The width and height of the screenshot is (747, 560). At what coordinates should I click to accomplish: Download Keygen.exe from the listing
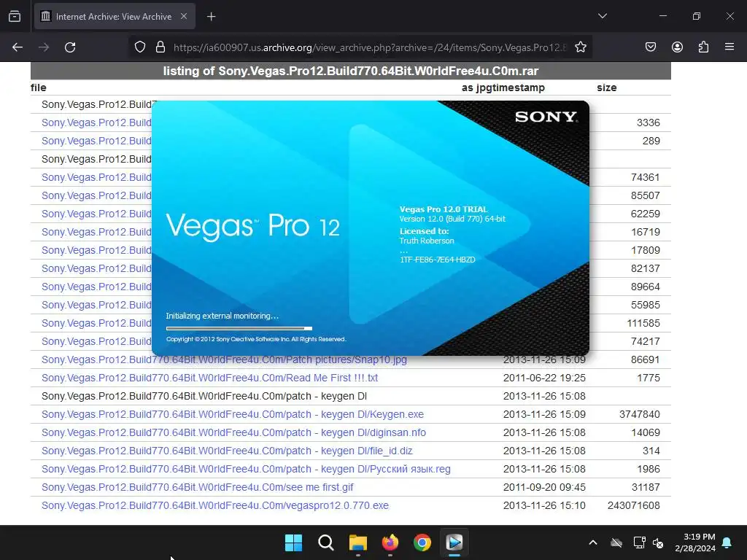tap(233, 414)
